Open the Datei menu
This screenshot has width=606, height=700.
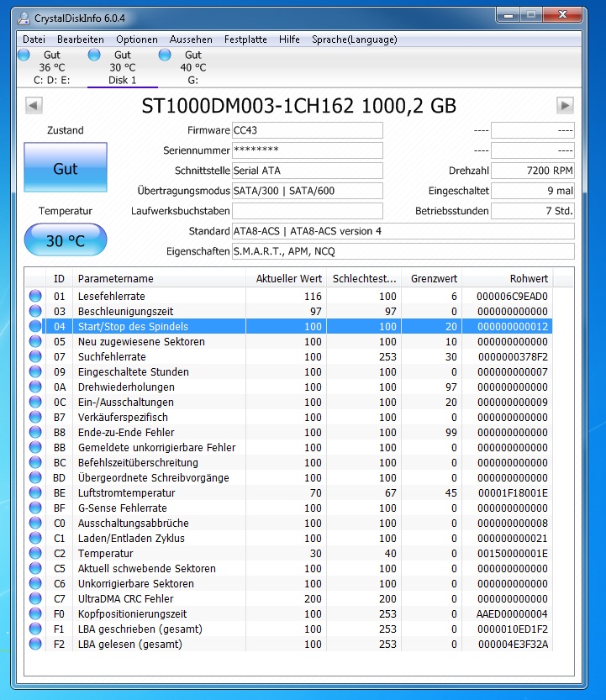pyautogui.click(x=34, y=39)
